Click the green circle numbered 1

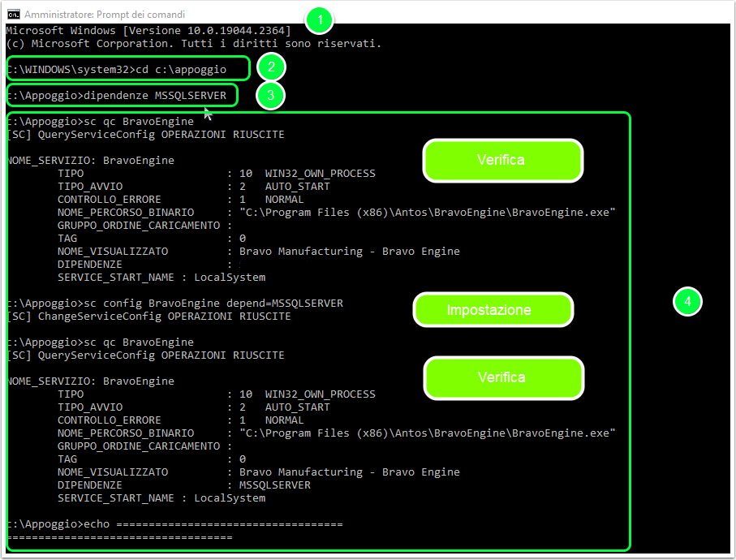320,20
